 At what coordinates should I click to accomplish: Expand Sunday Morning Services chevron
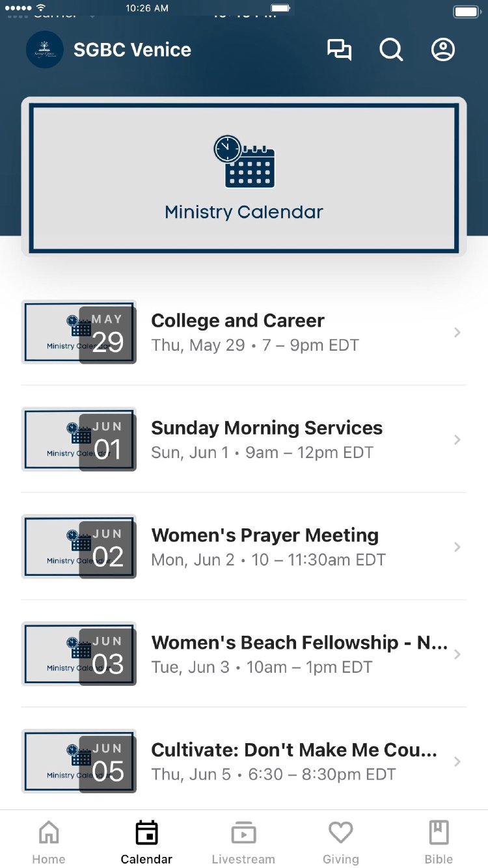[457, 440]
